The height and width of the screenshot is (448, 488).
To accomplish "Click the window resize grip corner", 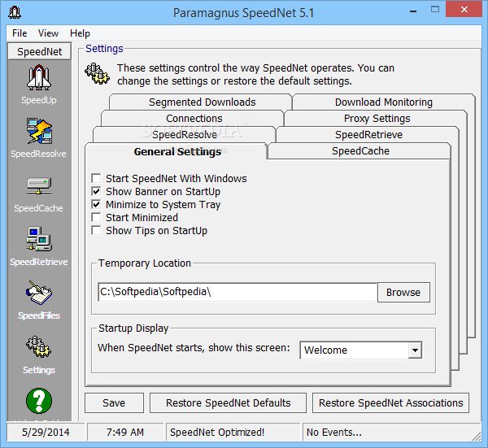I will pos(476,436).
